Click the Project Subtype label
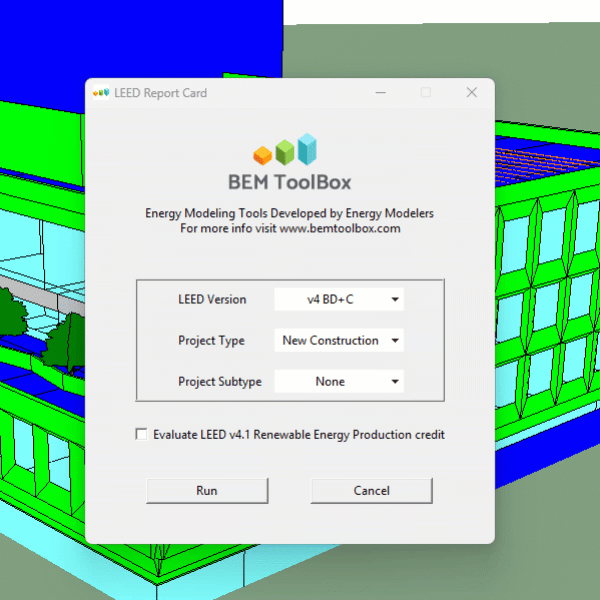The height and width of the screenshot is (600, 600). pos(220,382)
